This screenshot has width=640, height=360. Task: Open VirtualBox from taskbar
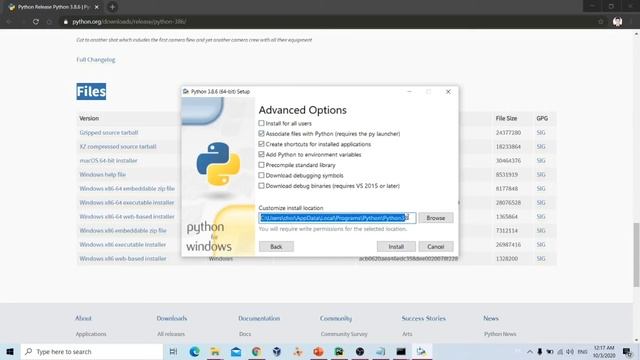click(277, 351)
